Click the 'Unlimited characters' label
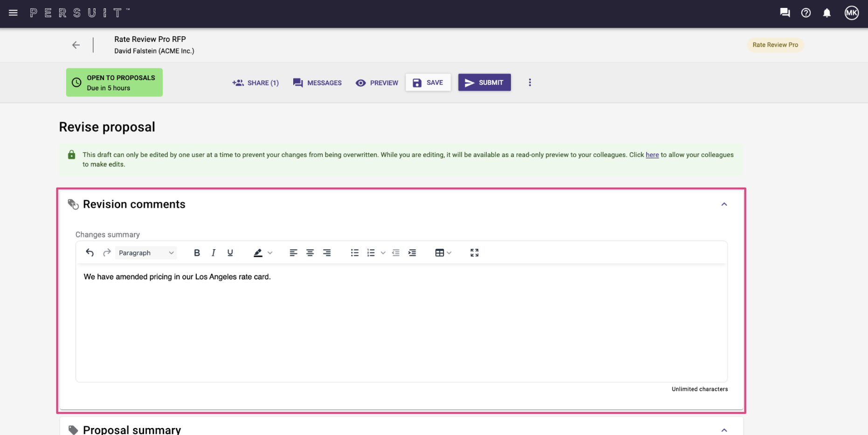Viewport: 868px width, 435px height. point(700,389)
